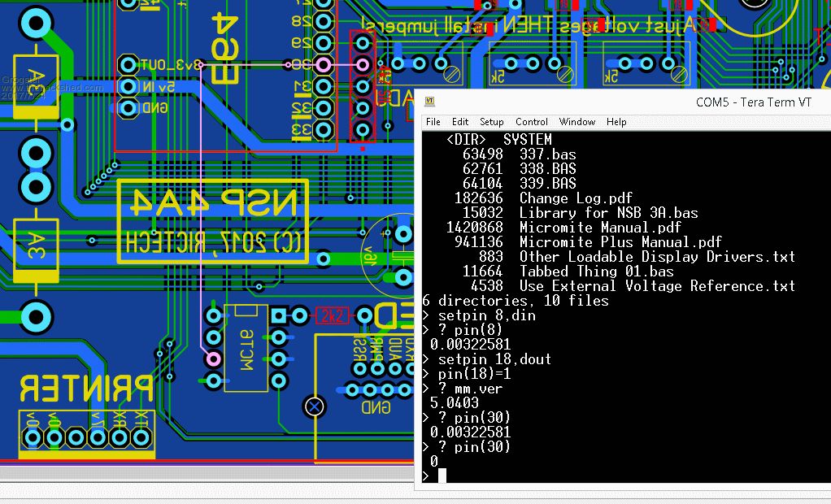Open the Help menu in Tera Term
This screenshot has width=831, height=504.
coord(616,122)
